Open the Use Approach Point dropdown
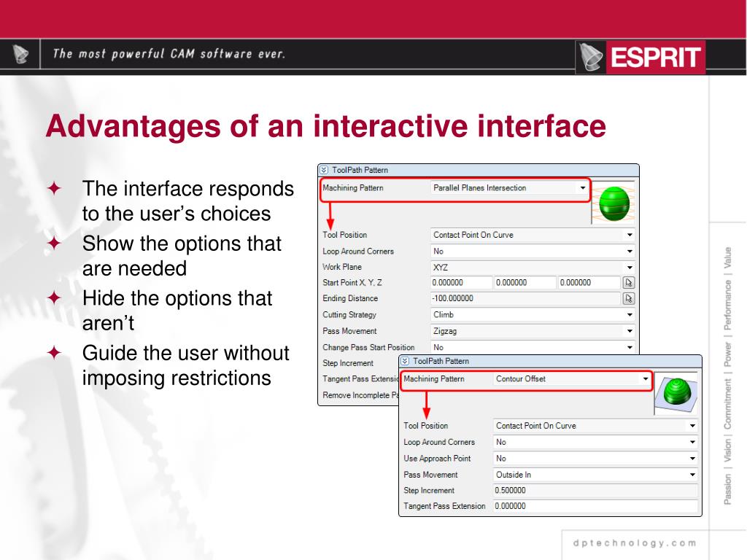747x560 pixels. tap(692, 458)
